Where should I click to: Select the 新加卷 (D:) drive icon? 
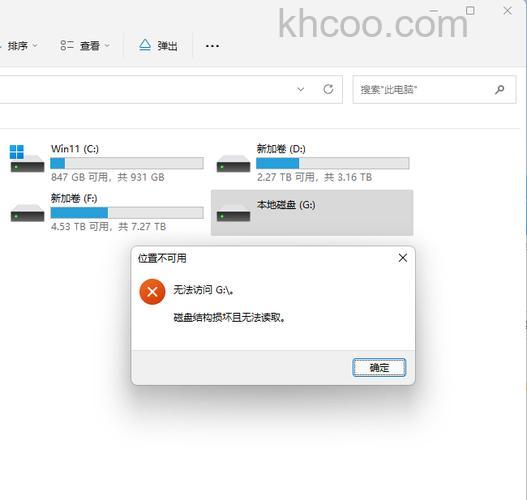coord(233,164)
